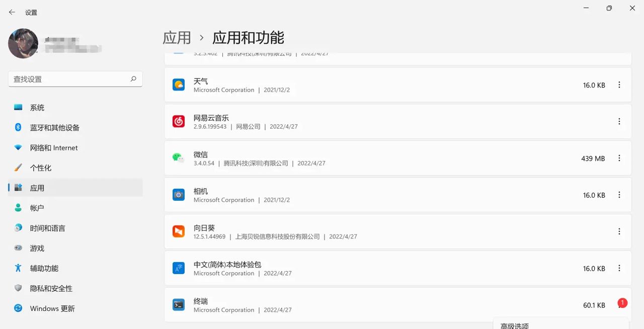Select 应用 in the sidebar

click(x=75, y=188)
